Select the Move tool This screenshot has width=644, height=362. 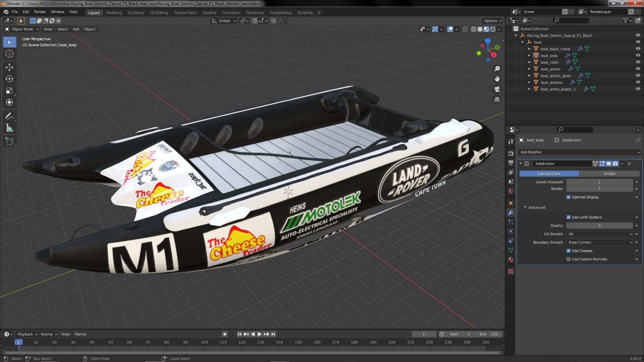(x=9, y=67)
